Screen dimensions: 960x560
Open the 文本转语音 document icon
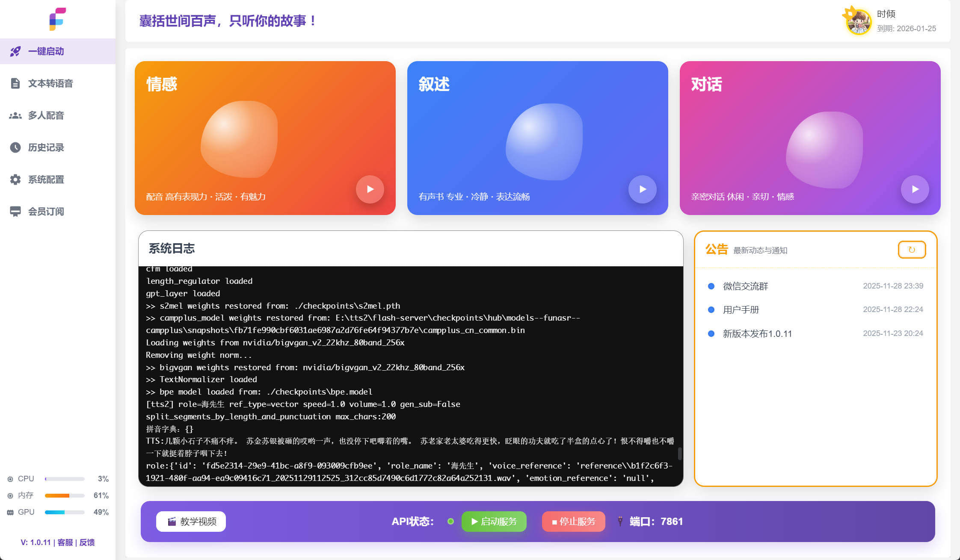click(15, 83)
